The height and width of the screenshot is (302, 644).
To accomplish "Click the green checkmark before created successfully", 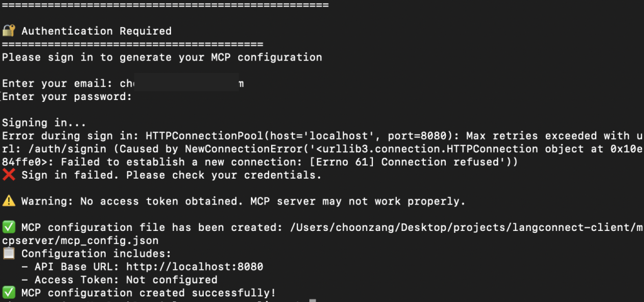I will 9,293.
